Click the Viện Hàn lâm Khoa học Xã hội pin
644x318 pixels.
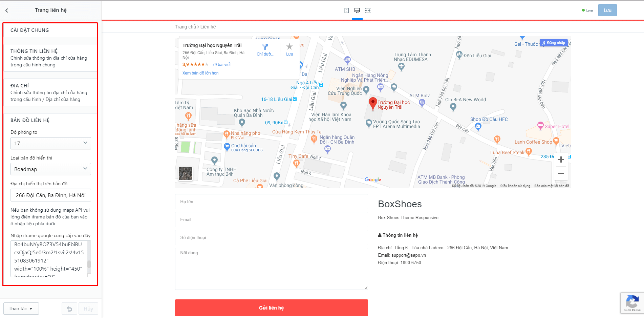click(x=343, y=106)
